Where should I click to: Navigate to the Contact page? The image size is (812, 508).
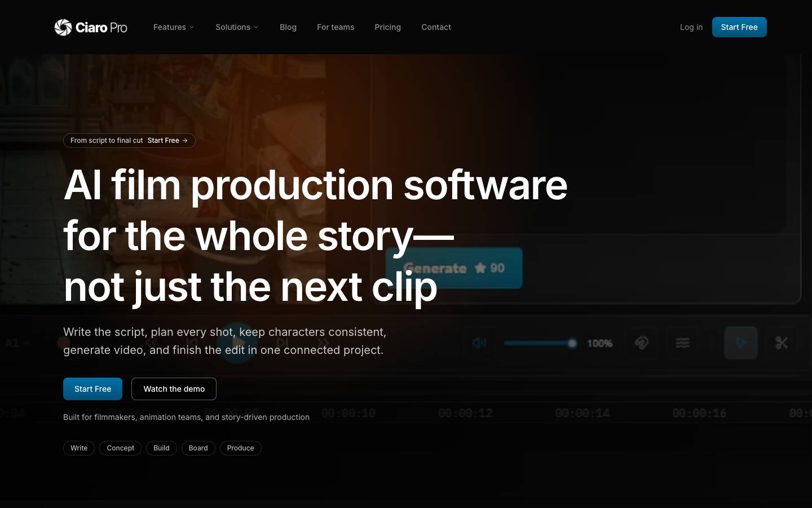436,27
